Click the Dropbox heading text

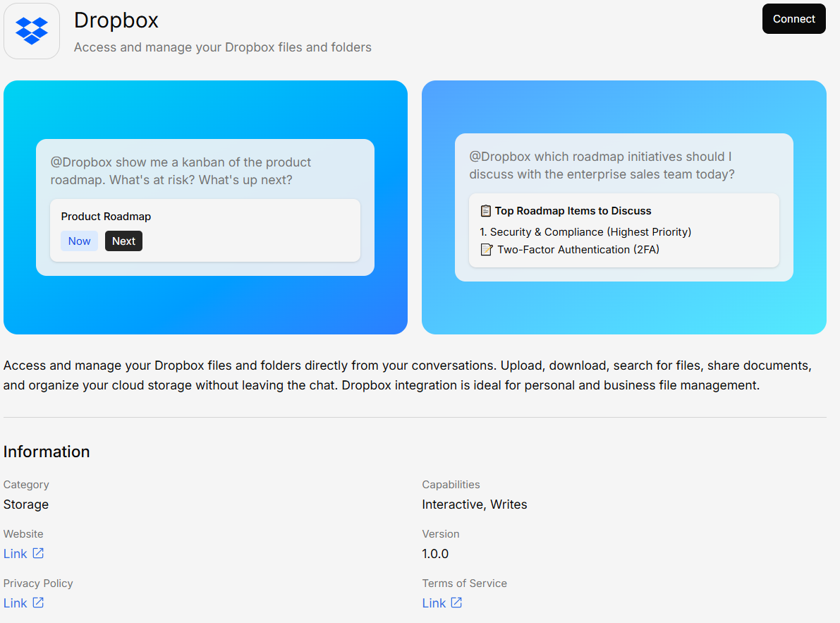pos(116,20)
